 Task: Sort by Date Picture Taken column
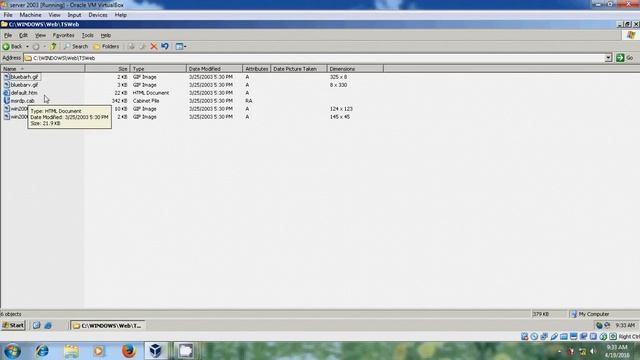pos(299,69)
